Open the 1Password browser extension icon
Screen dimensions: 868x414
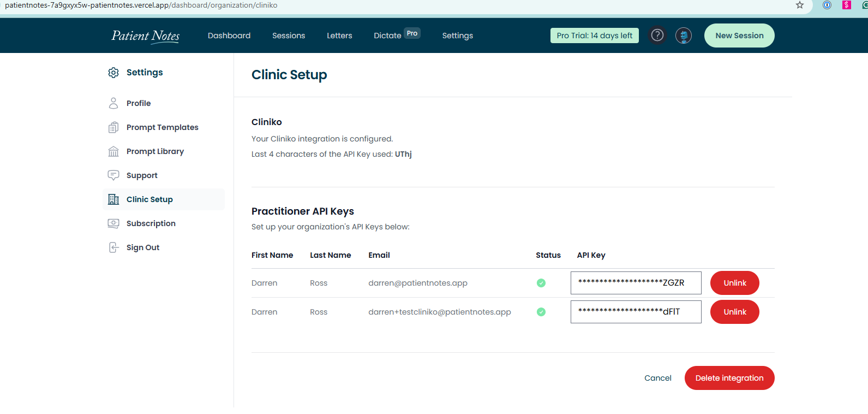pos(827,5)
